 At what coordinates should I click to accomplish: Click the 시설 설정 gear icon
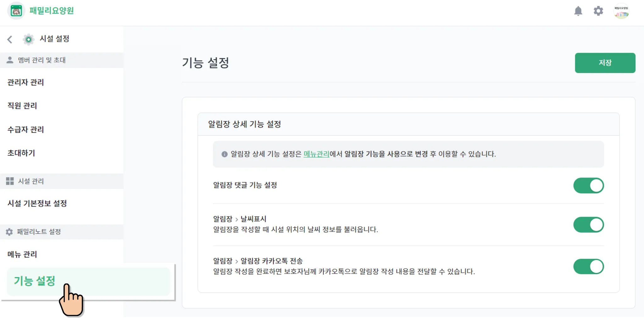[28, 39]
